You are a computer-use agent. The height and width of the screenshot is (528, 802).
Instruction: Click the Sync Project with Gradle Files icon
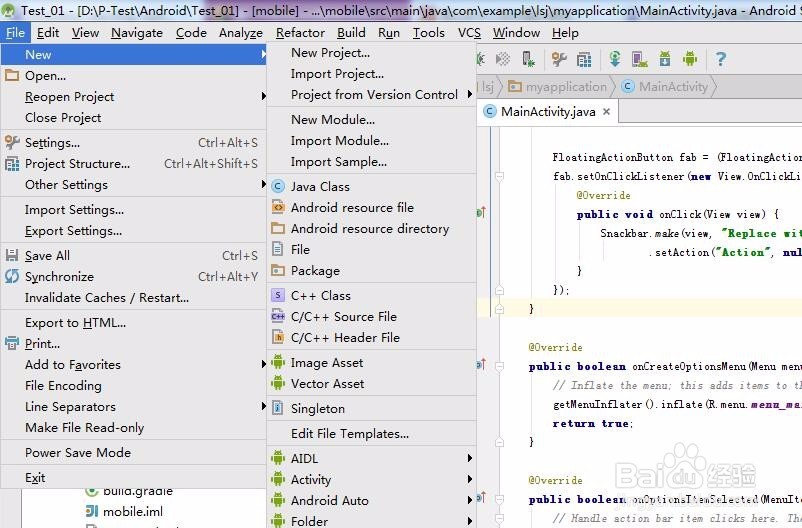615,59
